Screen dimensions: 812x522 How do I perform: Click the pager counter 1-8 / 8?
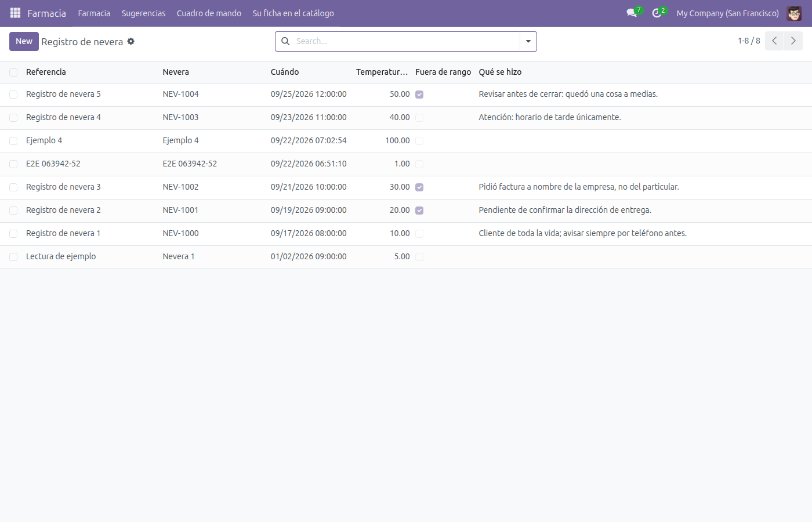(749, 41)
